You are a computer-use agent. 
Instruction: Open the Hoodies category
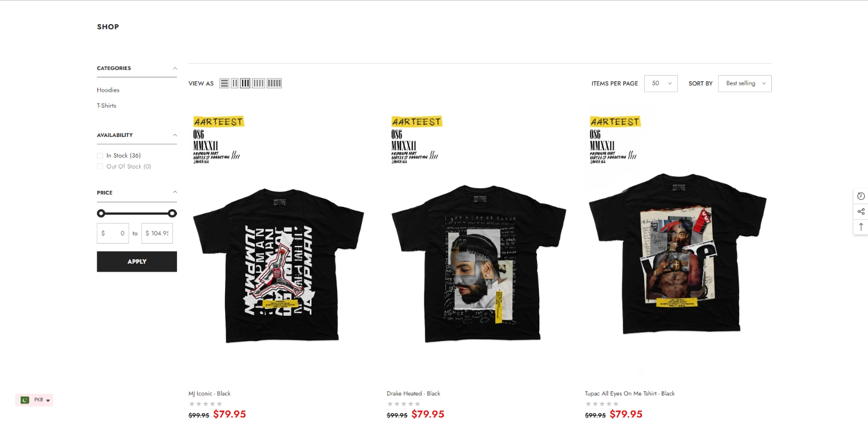point(108,90)
